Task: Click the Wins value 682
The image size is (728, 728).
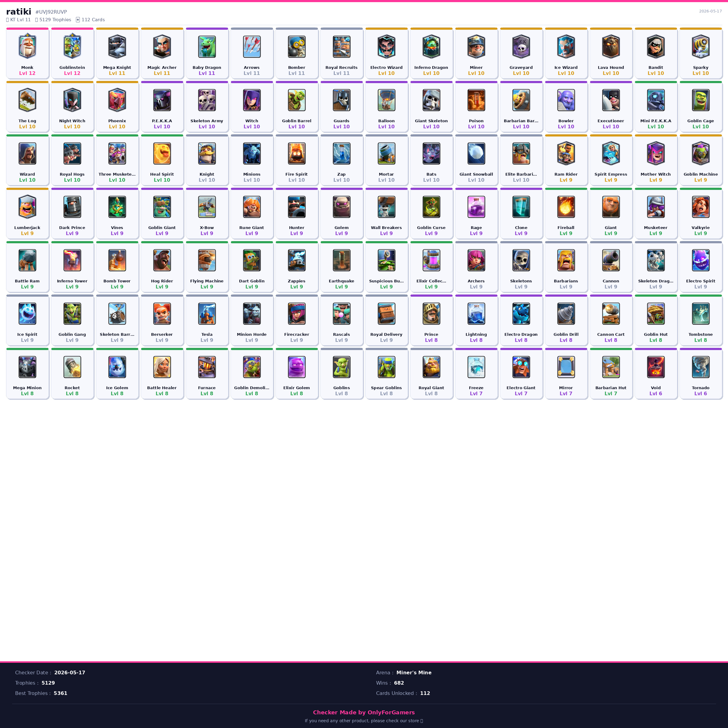Action: coord(399,683)
